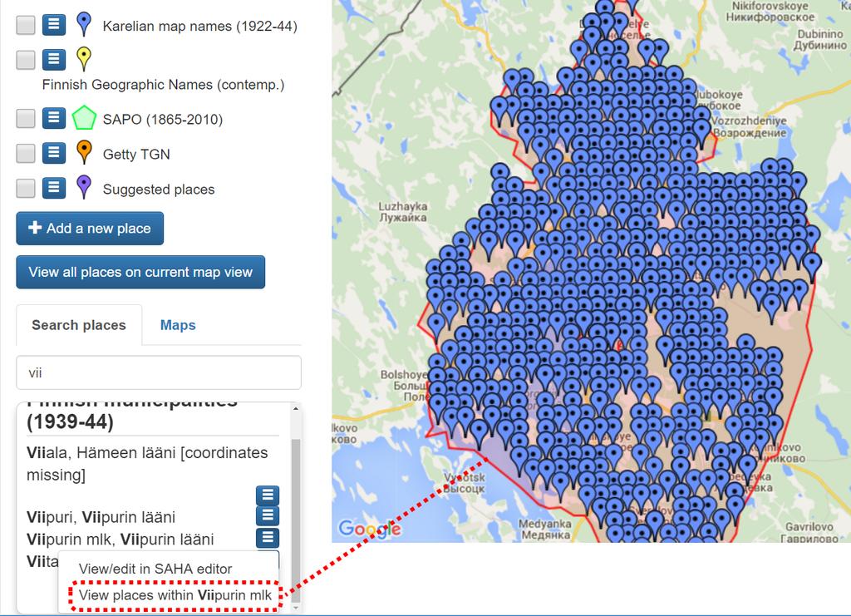Open menu icon for Viiala, Hämeen lääni
The width and height of the screenshot is (851, 616).
coord(268,495)
